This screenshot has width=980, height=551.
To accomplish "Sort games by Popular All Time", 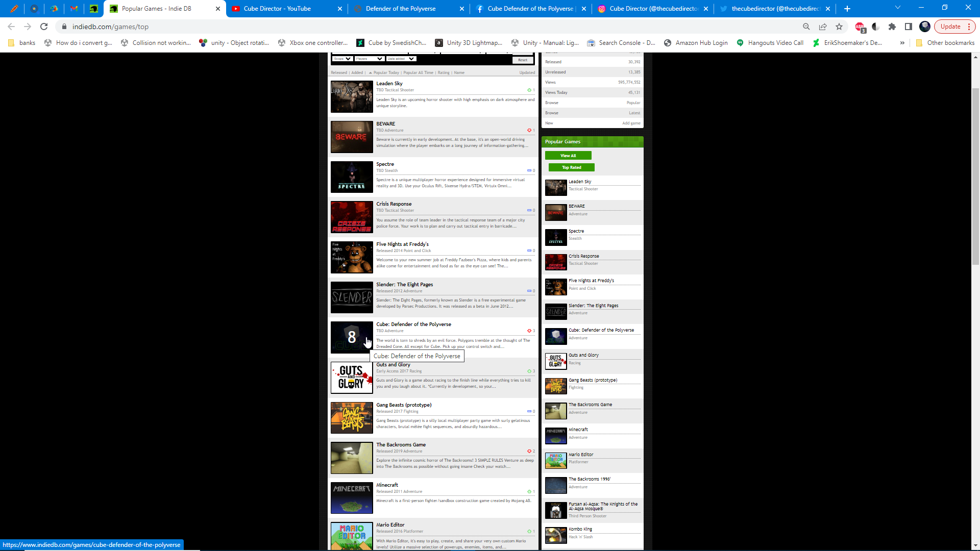I will pyautogui.click(x=418, y=72).
